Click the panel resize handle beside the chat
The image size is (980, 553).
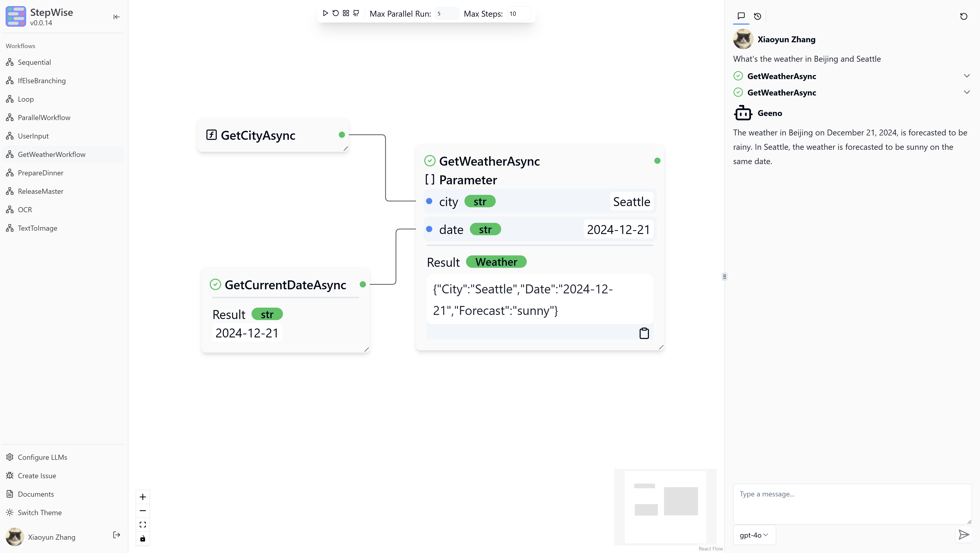pyautogui.click(x=724, y=277)
